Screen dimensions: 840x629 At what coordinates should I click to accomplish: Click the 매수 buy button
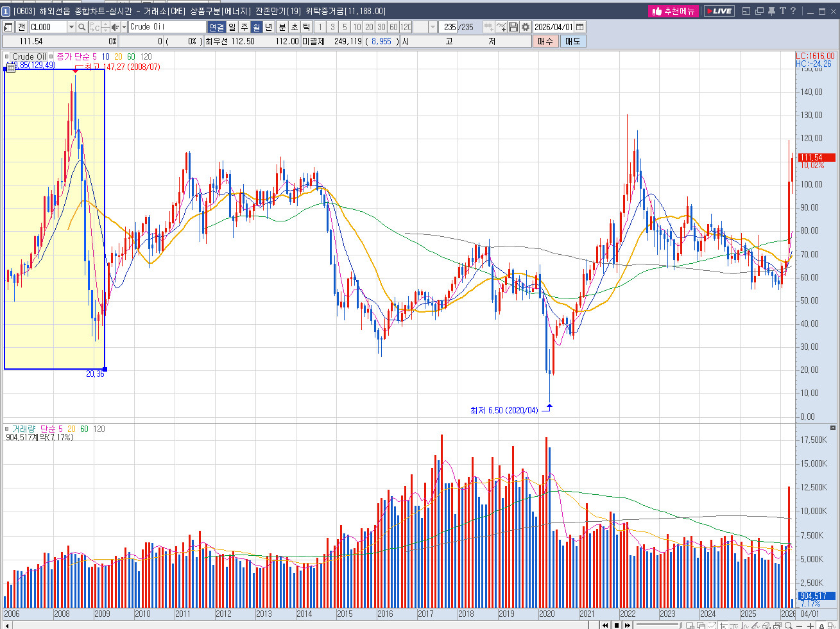545,41
